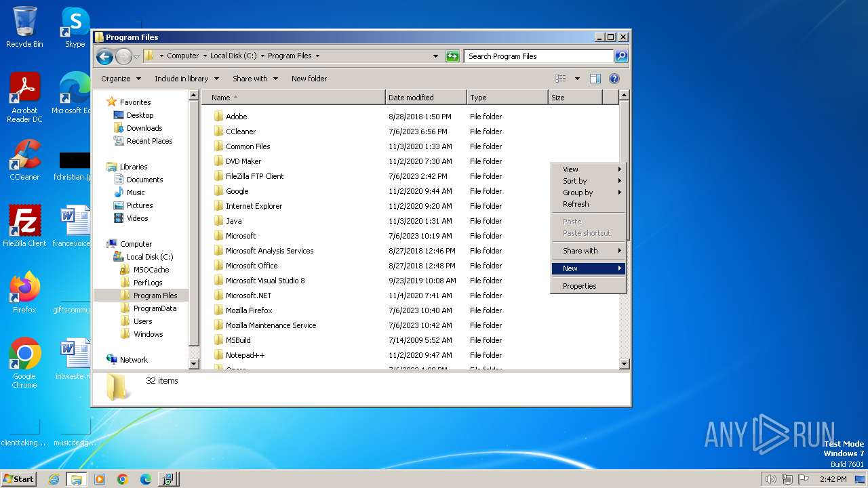The height and width of the screenshot is (488, 868).
Task: Open the Videos library
Action: pyautogui.click(x=137, y=218)
